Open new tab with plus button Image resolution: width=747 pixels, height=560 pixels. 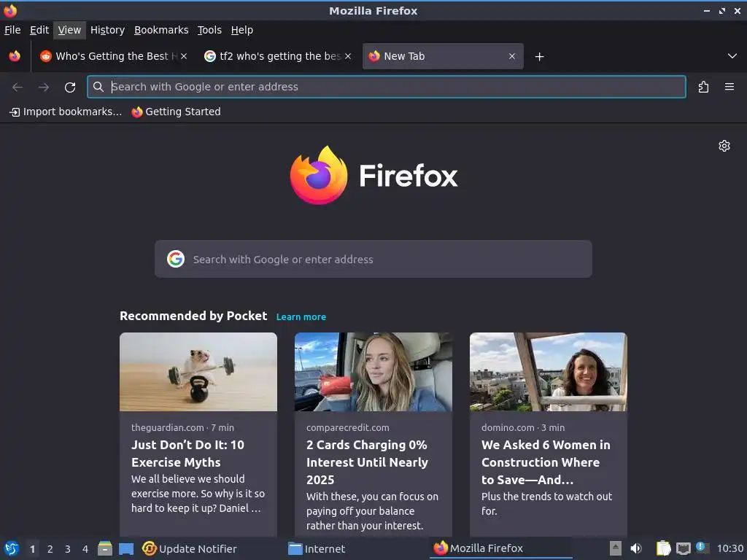(x=539, y=57)
